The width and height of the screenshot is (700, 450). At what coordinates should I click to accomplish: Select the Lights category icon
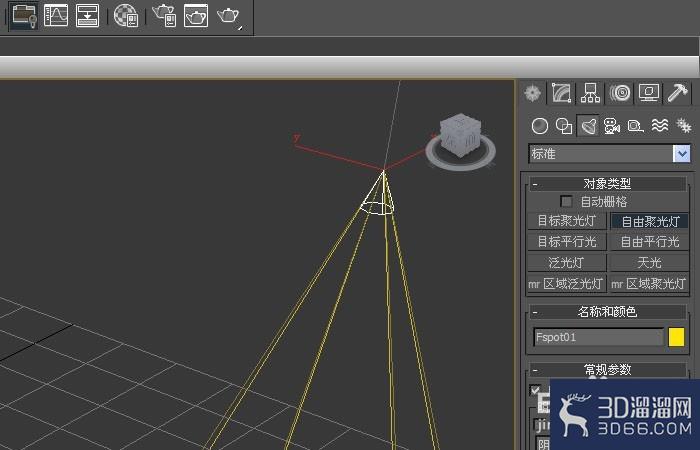click(x=588, y=126)
